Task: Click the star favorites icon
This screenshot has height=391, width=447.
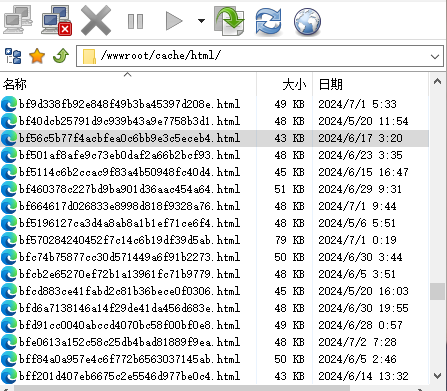Action: (x=37, y=56)
